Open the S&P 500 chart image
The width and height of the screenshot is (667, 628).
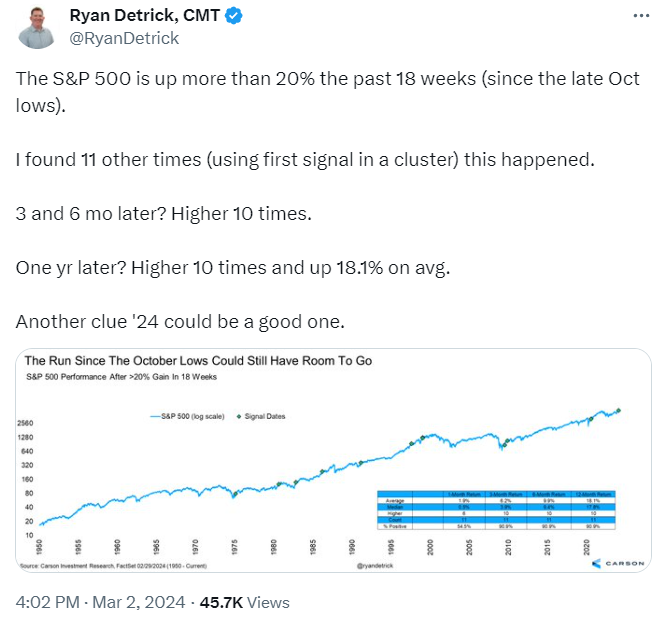click(x=330, y=470)
